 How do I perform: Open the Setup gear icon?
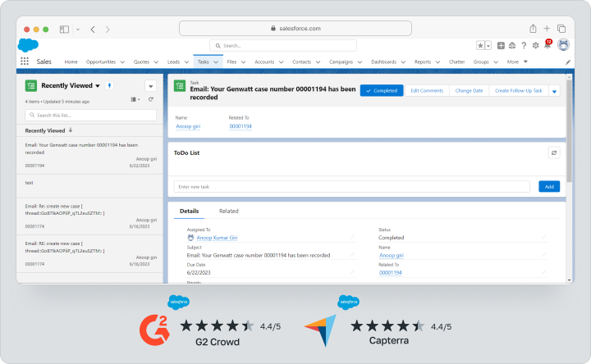[535, 46]
